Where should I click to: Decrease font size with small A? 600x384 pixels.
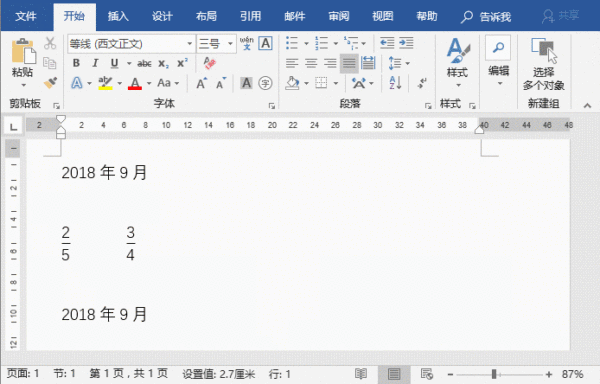(x=221, y=83)
